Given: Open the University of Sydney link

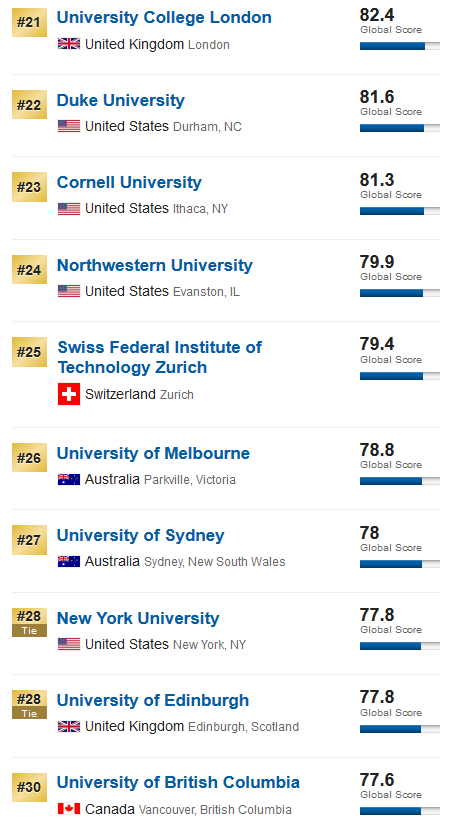Looking at the screenshot, I should pyautogui.click(x=141, y=535).
